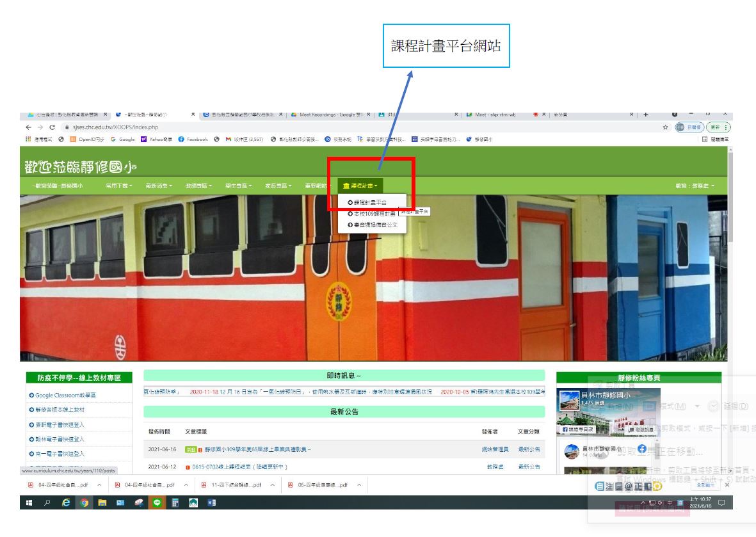Expand options chevron for 11-四下綜合 pdf
The height and width of the screenshot is (537, 756).
tap(273, 485)
